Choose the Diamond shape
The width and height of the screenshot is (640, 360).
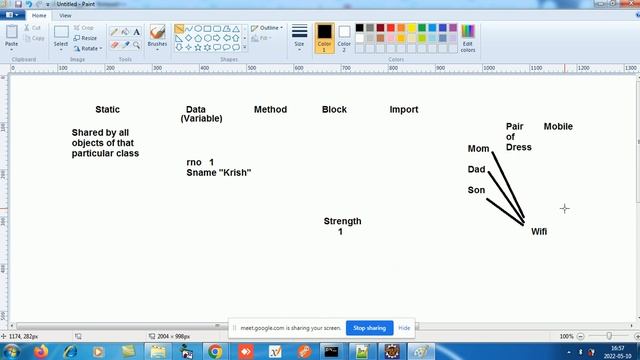pyautogui.click(x=189, y=38)
